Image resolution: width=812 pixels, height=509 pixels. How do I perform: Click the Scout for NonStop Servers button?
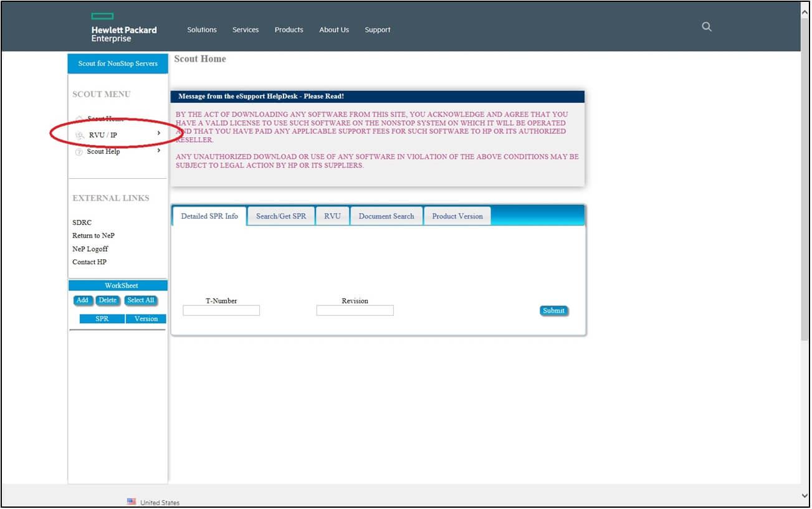(118, 64)
